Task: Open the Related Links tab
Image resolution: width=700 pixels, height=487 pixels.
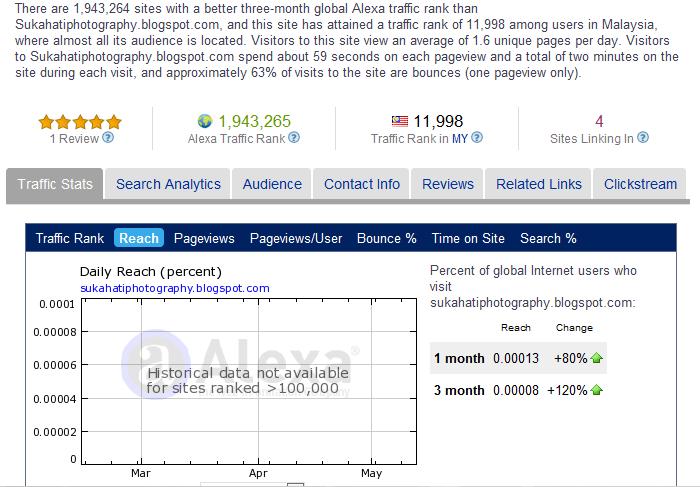Action: [x=539, y=184]
